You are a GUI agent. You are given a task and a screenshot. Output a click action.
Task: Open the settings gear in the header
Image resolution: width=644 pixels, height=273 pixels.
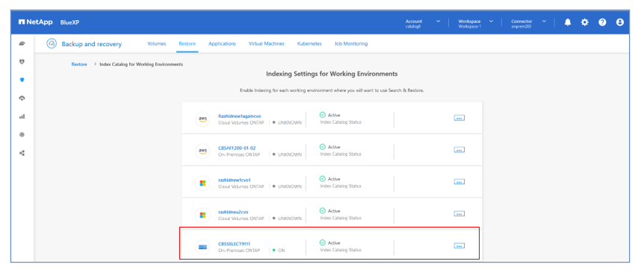[584, 22]
